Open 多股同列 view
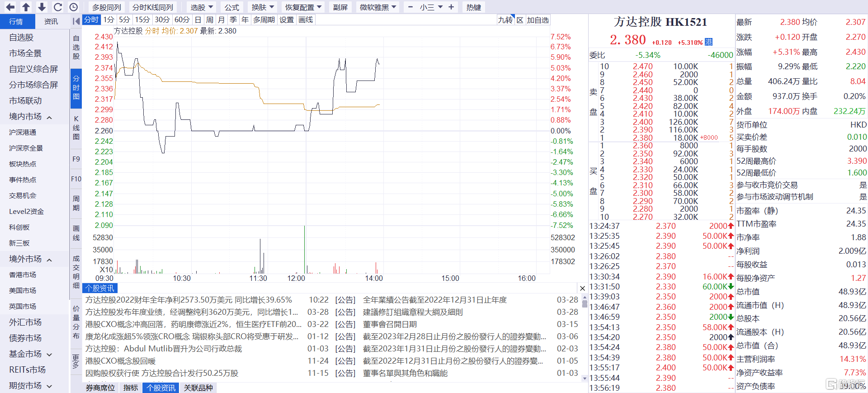868x393 pixels. [x=107, y=7]
